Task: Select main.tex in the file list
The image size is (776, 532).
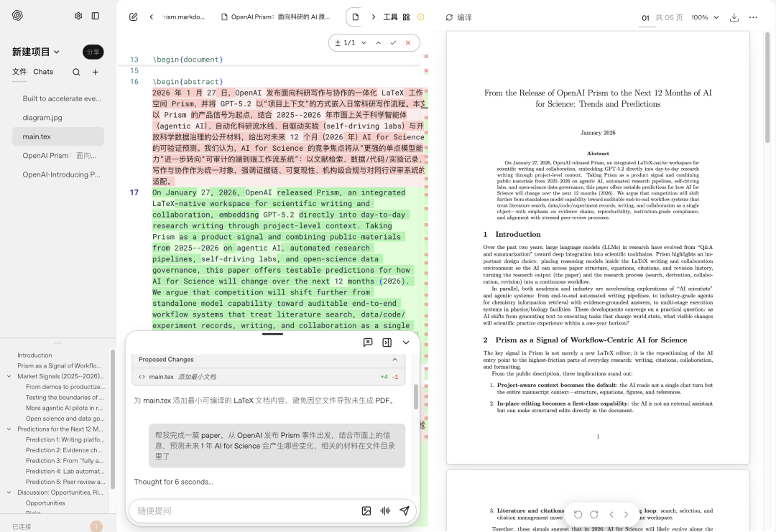Action: (58, 136)
